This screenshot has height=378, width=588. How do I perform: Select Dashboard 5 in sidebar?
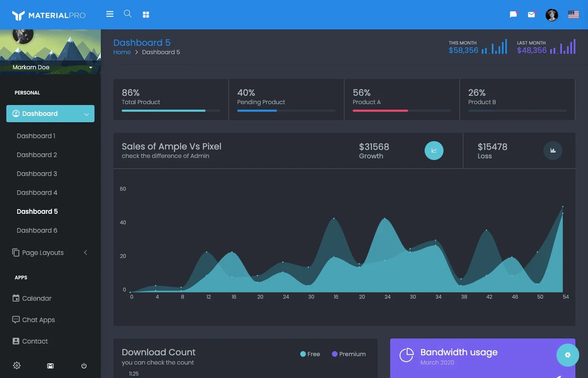[x=37, y=212]
